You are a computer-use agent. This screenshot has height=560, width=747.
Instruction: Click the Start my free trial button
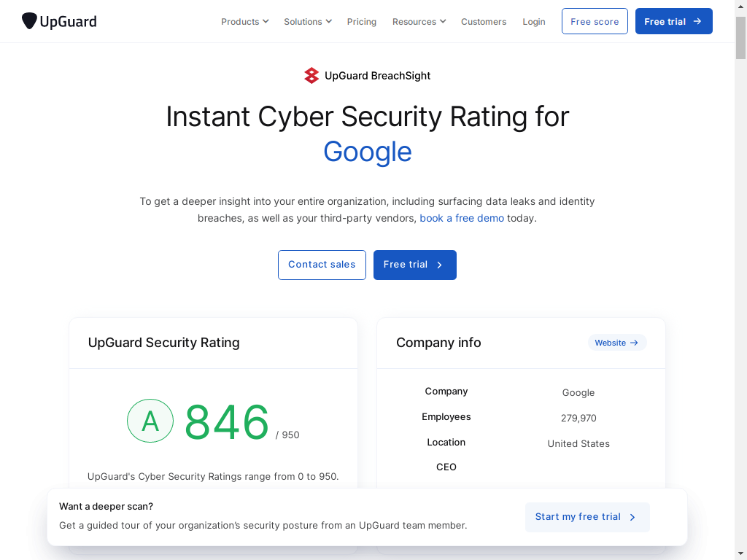[587, 517]
